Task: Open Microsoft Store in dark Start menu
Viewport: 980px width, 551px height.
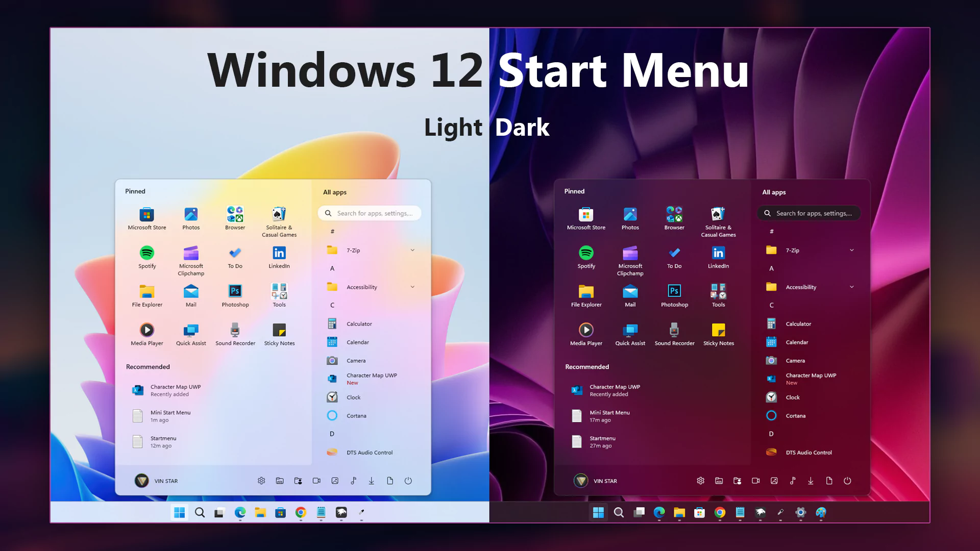Action: click(x=586, y=219)
